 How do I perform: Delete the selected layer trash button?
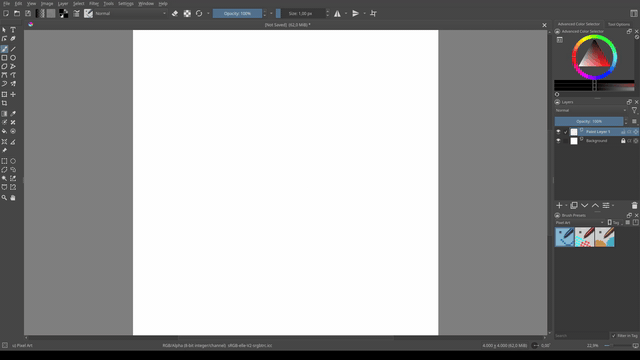pyautogui.click(x=634, y=206)
